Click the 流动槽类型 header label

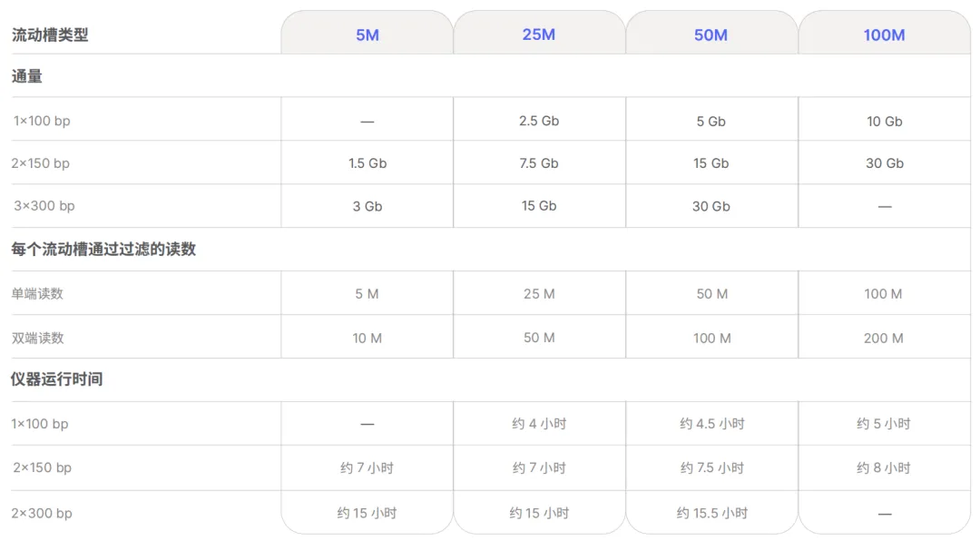[x=50, y=35]
